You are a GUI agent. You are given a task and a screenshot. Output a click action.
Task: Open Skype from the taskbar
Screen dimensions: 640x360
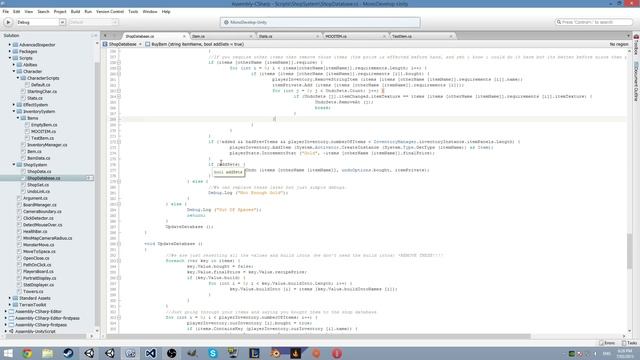click(213, 353)
